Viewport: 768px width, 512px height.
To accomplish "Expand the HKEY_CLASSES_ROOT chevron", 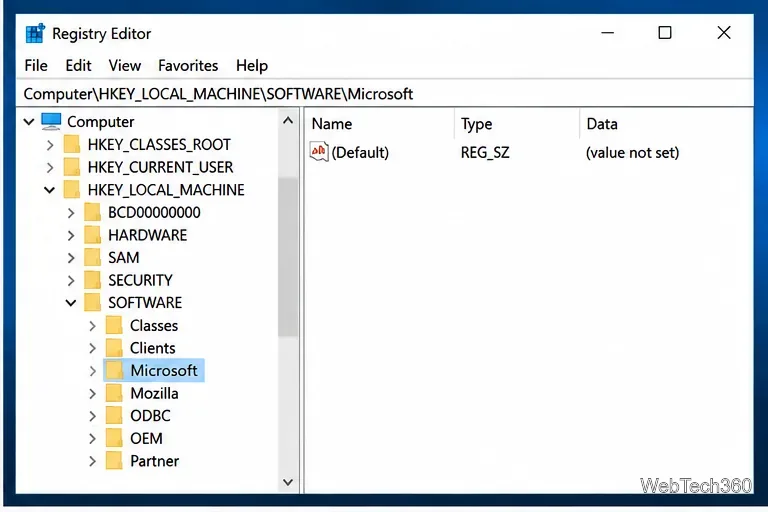I will point(50,145).
